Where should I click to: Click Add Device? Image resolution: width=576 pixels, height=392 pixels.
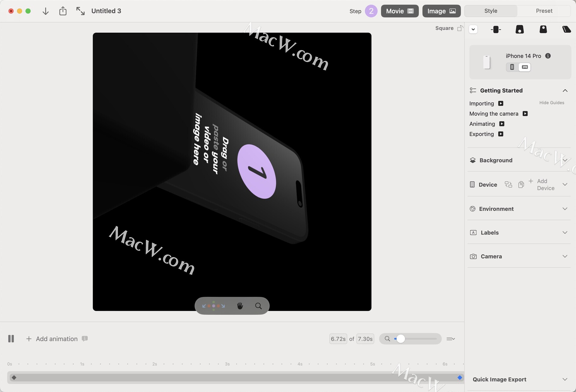(x=542, y=185)
